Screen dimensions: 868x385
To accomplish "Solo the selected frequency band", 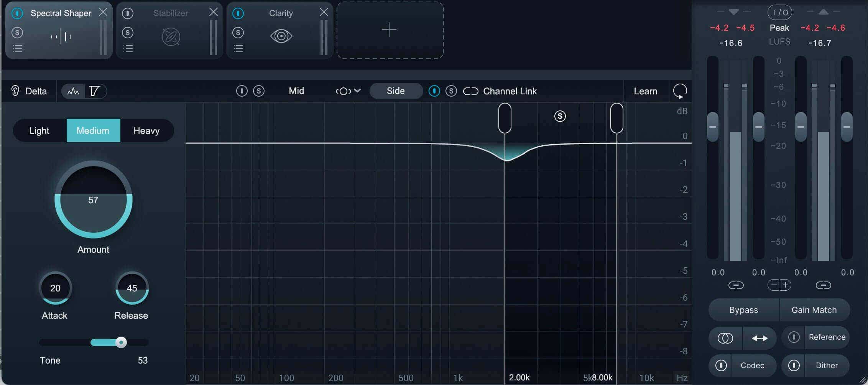I will point(560,116).
